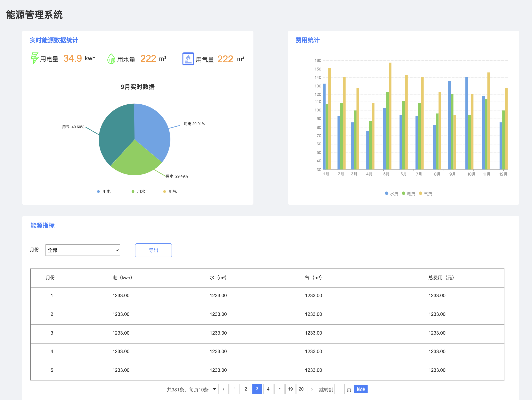Image resolution: width=532 pixels, height=400 pixels.
Task: Click the pagination ellipsis button
Action: pyautogui.click(x=279, y=389)
